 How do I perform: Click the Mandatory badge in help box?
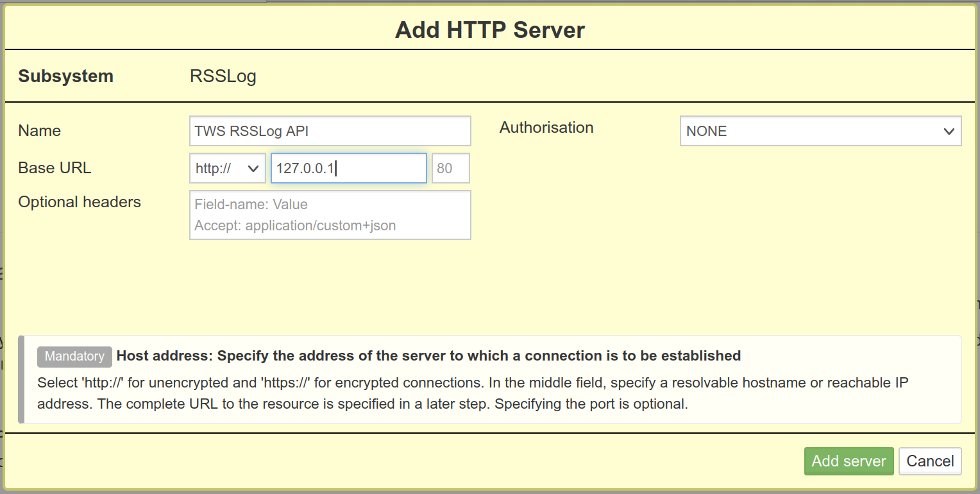74,356
